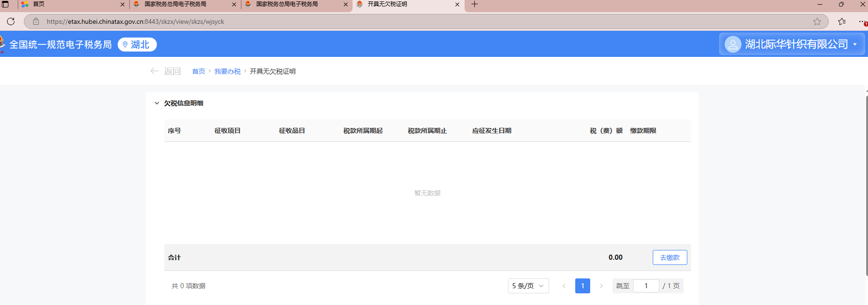The height and width of the screenshot is (305, 868).
Task: Click the page jump input field
Action: [x=646, y=286]
